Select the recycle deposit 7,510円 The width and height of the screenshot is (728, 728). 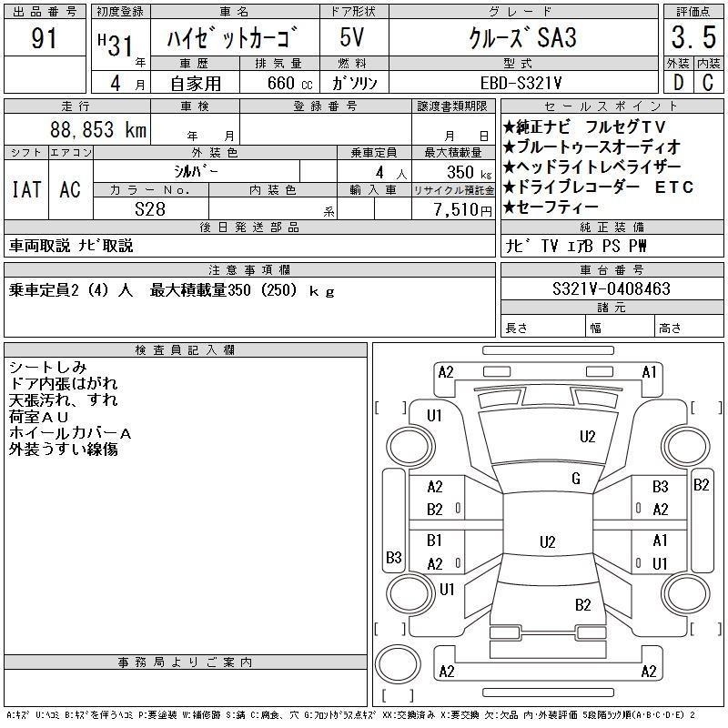pos(463,209)
